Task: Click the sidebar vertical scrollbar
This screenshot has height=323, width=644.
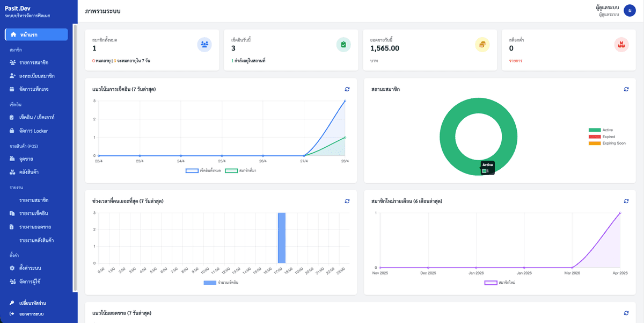Action: point(75,158)
